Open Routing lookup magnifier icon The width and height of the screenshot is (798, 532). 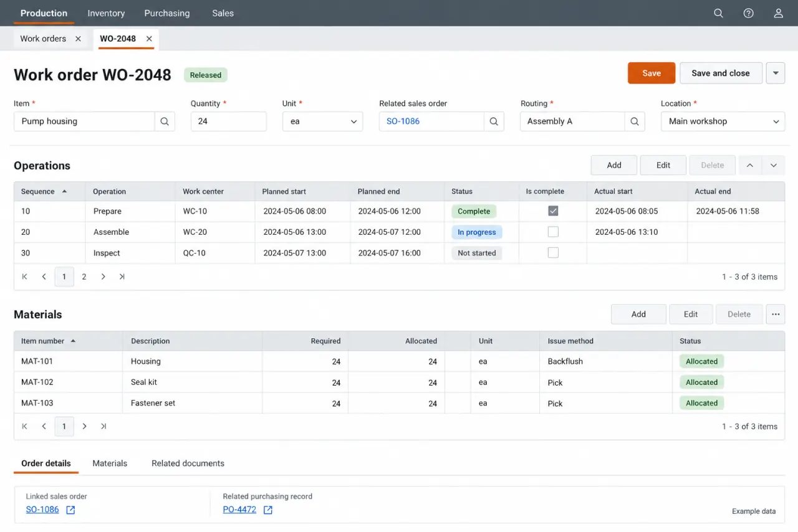[x=635, y=121]
